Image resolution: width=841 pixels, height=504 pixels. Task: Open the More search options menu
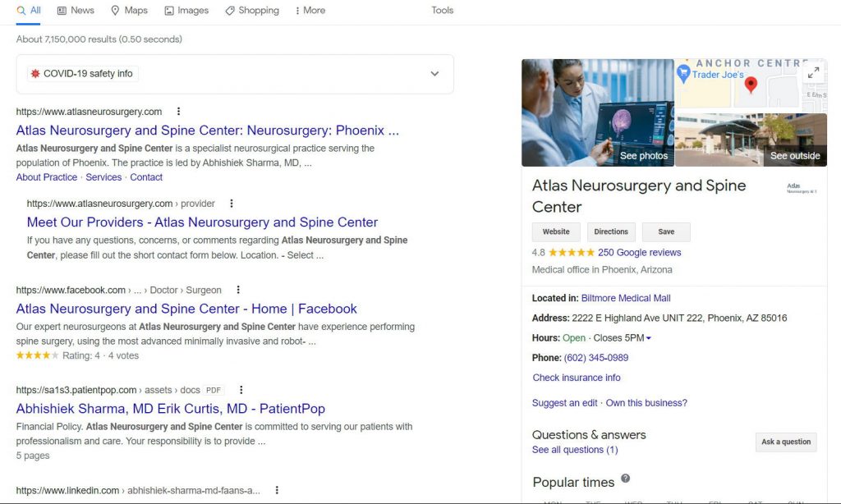[310, 10]
